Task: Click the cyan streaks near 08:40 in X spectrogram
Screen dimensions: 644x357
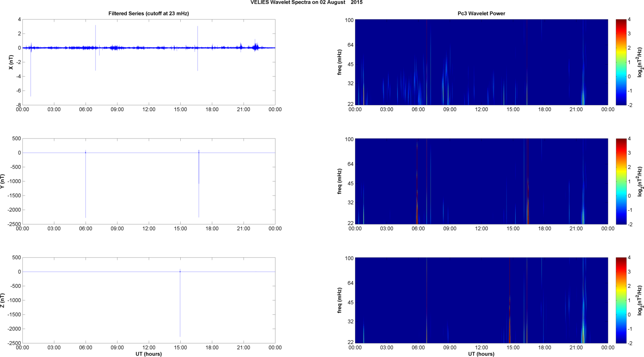Action: 446,80
